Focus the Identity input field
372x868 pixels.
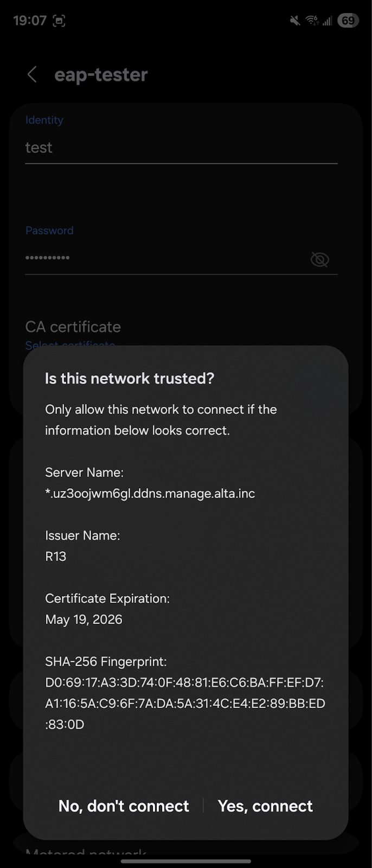[181, 148]
